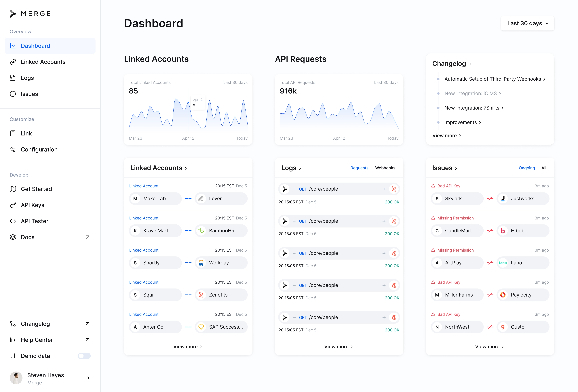Open the Linked Accounts card heading chevron
578x392 pixels.
[x=186, y=168]
